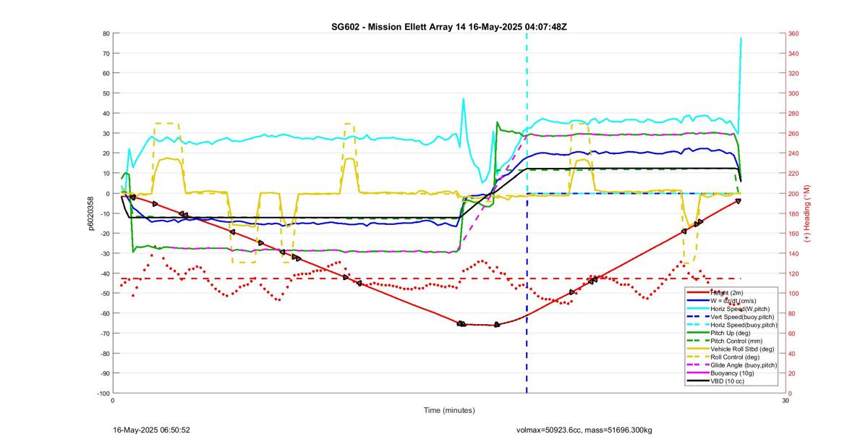The image size is (868, 442).
Task: Click the footer timestamp '16-May-2025 06:50:52'
Action: click(x=152, y=430)
